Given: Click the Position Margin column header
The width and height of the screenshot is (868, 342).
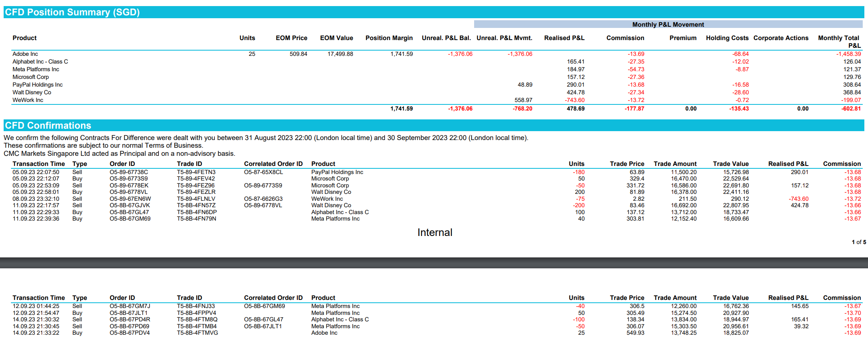Looking at the screenshot, I should [389, 38].
